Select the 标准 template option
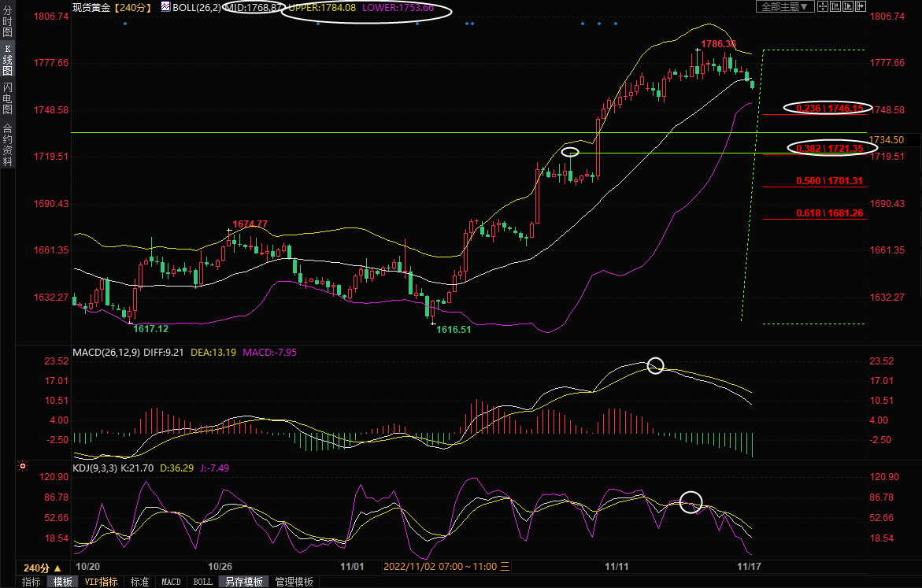922x588 pixels. [x=139, y=582]
